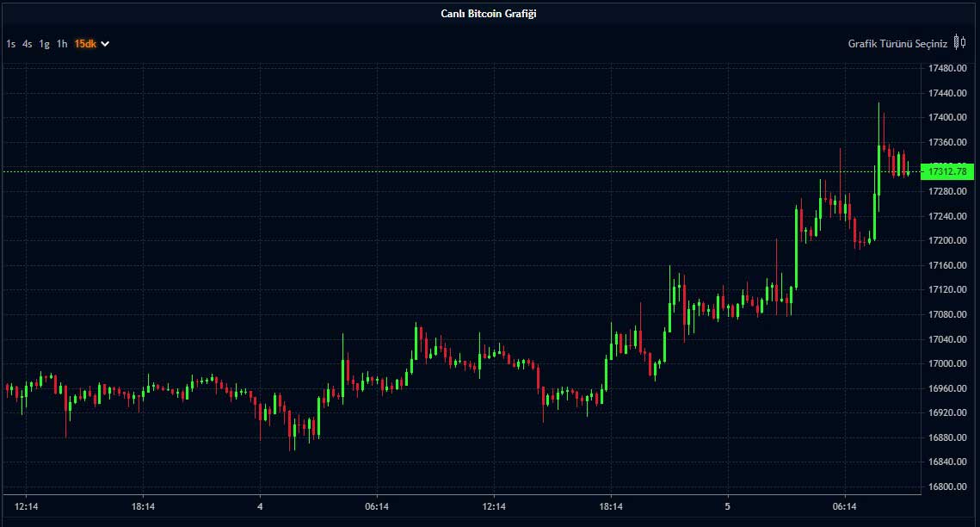Screen dimensions: 980x527
Task: Click the 17200.00 price axis label
Action: (947, 241)
